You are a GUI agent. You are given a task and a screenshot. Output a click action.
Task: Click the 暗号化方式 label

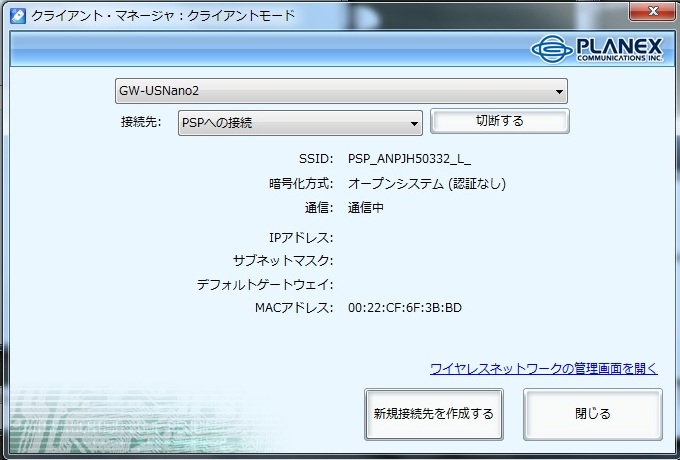click(301, 184)
